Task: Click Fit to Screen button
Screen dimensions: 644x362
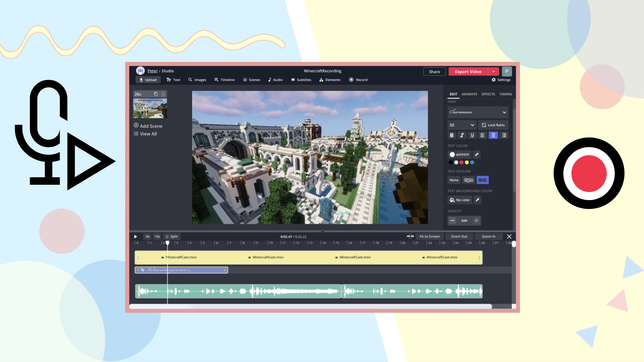Action: (x=429, y=237)
